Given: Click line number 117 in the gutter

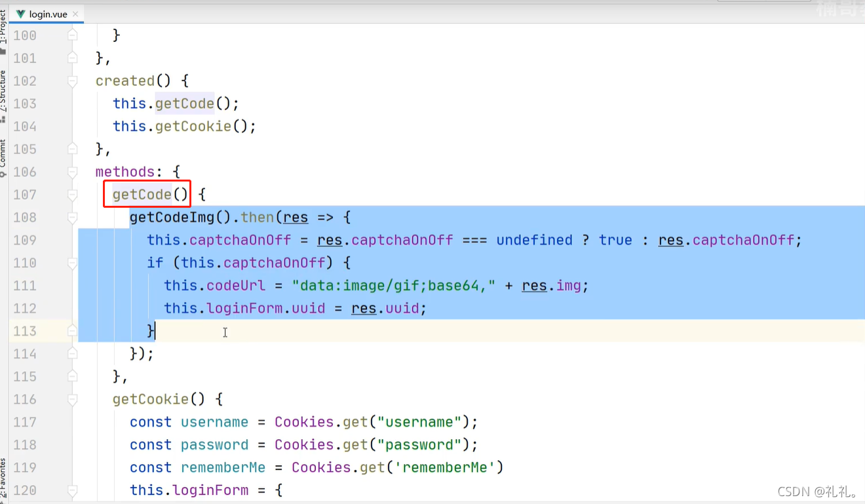Looking at the screenshot, I should point(25,421).
